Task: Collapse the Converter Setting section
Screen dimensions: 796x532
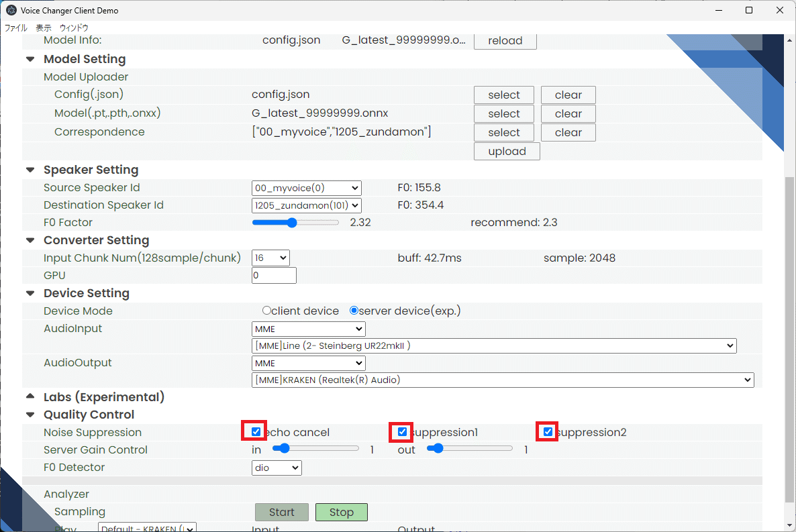Action: pos(30,241)
